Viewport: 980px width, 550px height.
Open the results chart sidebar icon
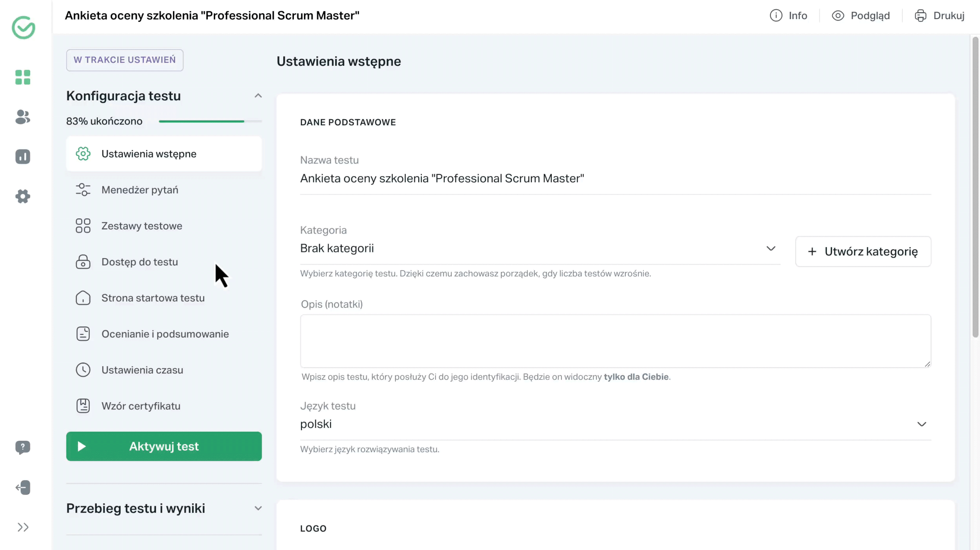tap(23, 157)
